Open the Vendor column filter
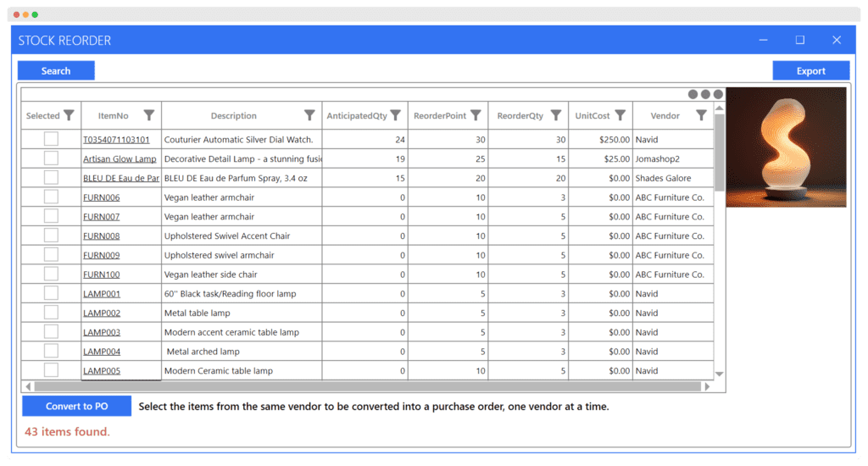The width and height of the screenshot is (868, 466). coord(701,115)
